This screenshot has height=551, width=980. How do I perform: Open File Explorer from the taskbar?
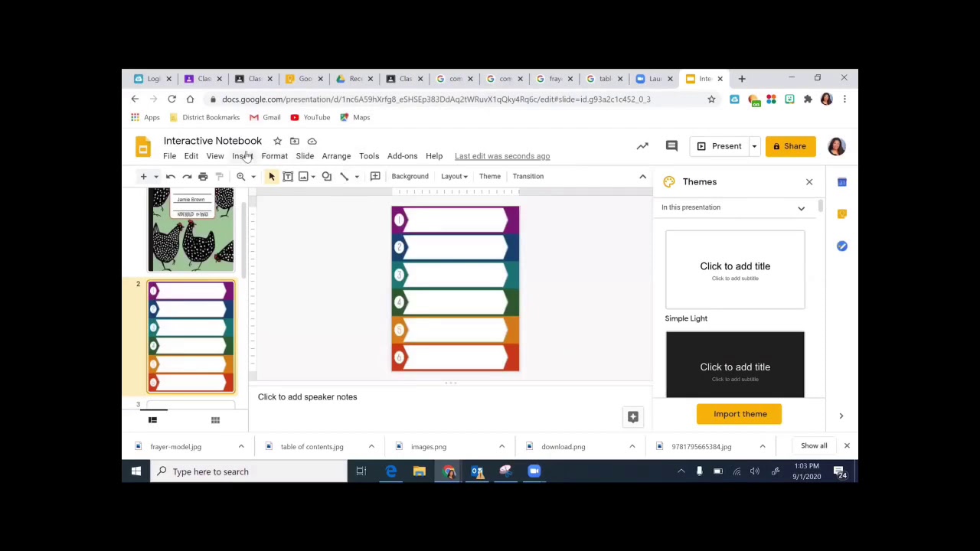pyautogui.click(x=419, y=471)
